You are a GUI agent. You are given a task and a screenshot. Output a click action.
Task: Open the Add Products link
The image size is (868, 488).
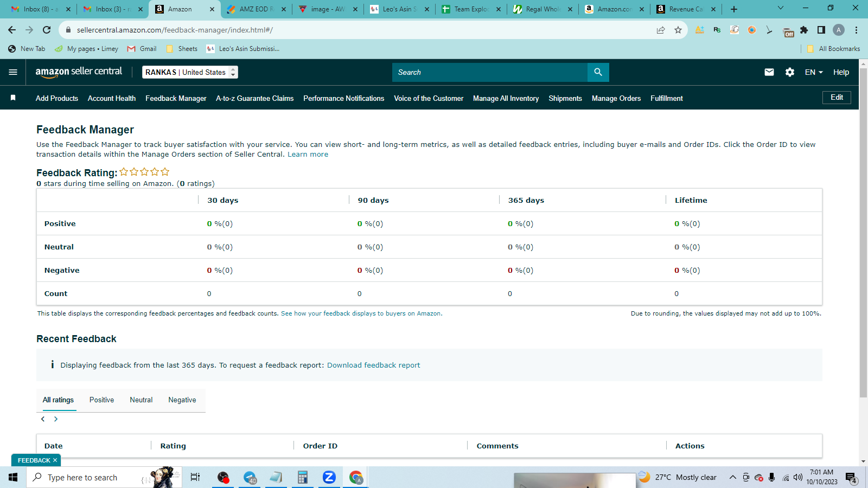[57, 98]
